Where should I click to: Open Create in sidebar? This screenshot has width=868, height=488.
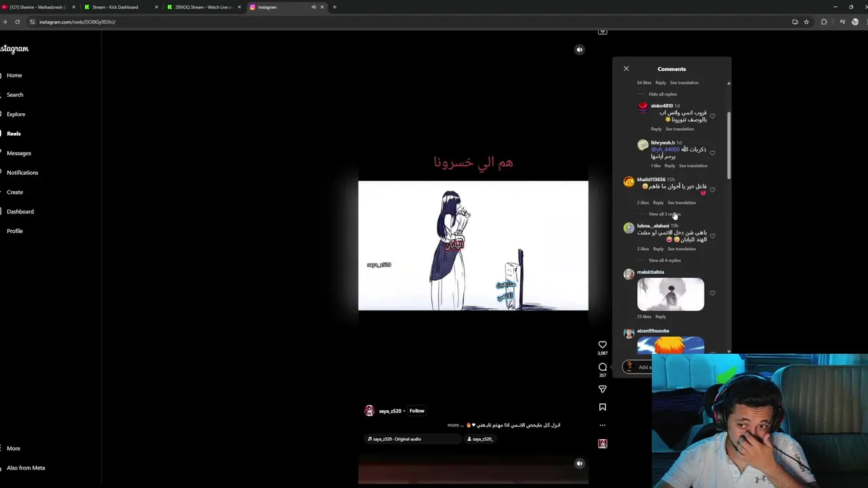click(x=14, y=192)
